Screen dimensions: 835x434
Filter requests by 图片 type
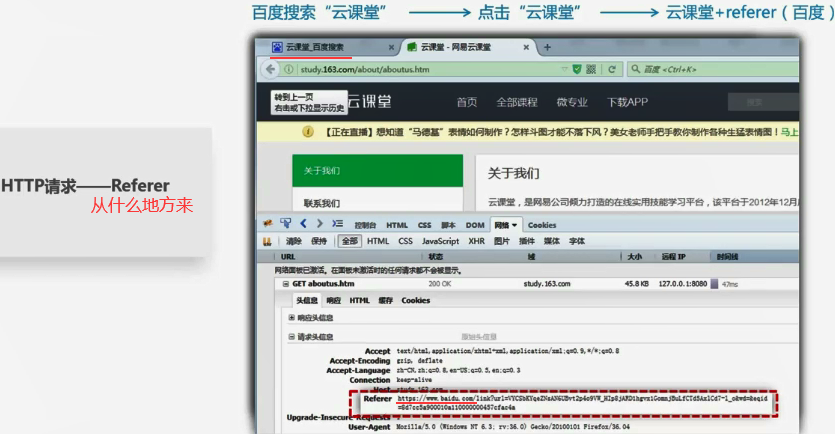502,241
